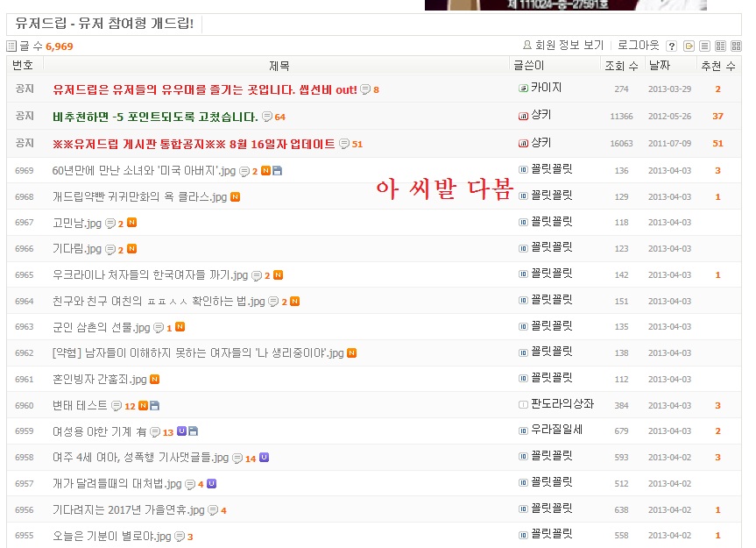Click the disk attachment icon on post 6969
756x548 pixels.
(277, 171)
